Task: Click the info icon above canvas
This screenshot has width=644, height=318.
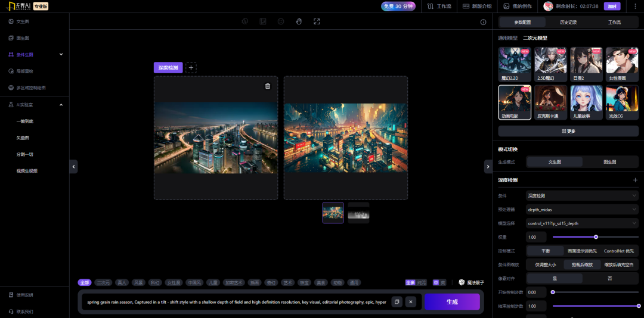Action: click(x=484, y=22)
